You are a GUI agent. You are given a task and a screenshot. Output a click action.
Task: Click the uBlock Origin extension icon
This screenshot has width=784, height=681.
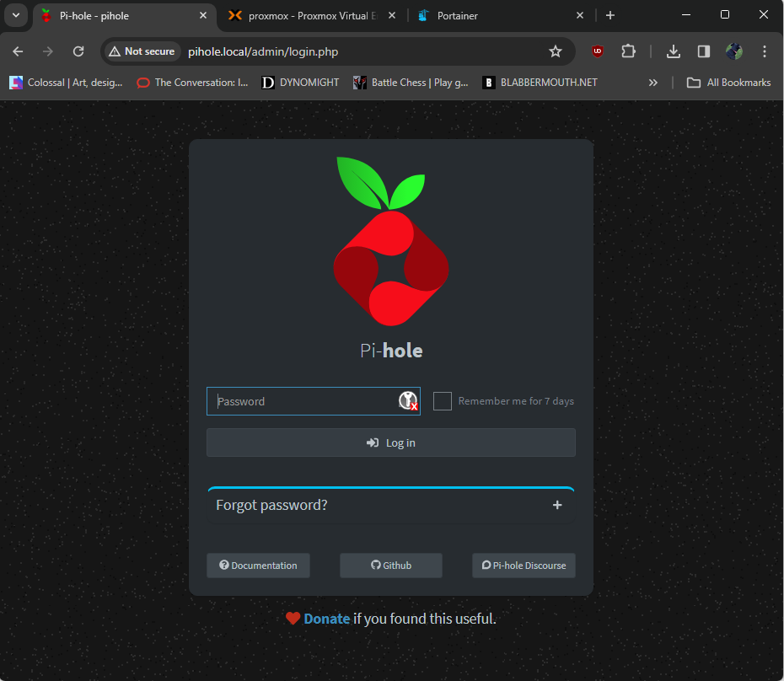(x=598, y=51)
